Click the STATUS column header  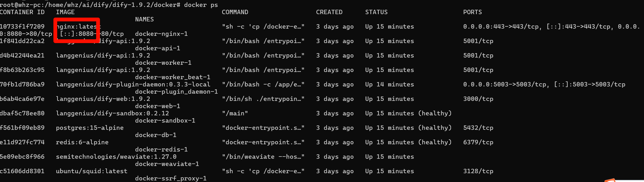pyautogui.click(x=376, y=12)
